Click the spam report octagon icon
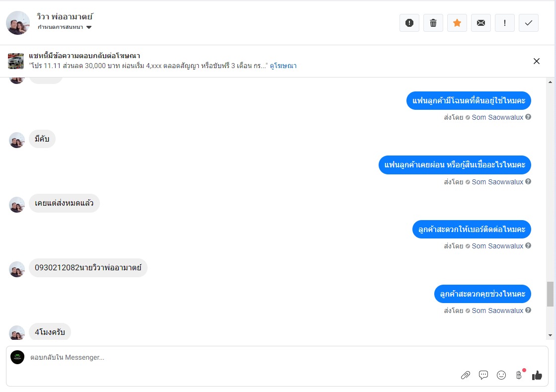Image resolution: width=556 pixels, height=392 pixels. [x=409, y=23]
